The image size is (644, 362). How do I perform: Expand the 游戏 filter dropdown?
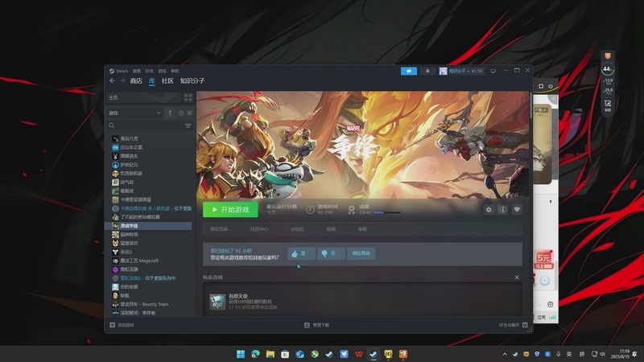[x=135, y=113]
